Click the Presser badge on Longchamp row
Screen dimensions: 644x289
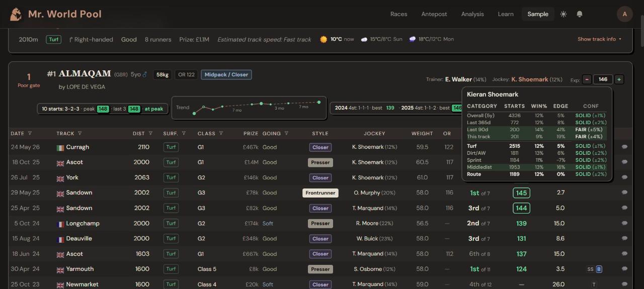click(x=320, y=224)
